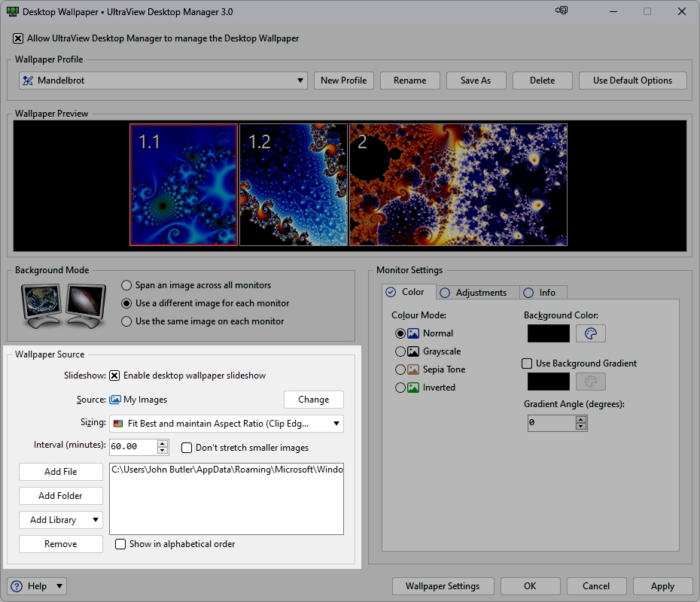This screenshot has height=602, width=700.
Task: Click the Grayscale colour mode icon
Action: (412, 351)
